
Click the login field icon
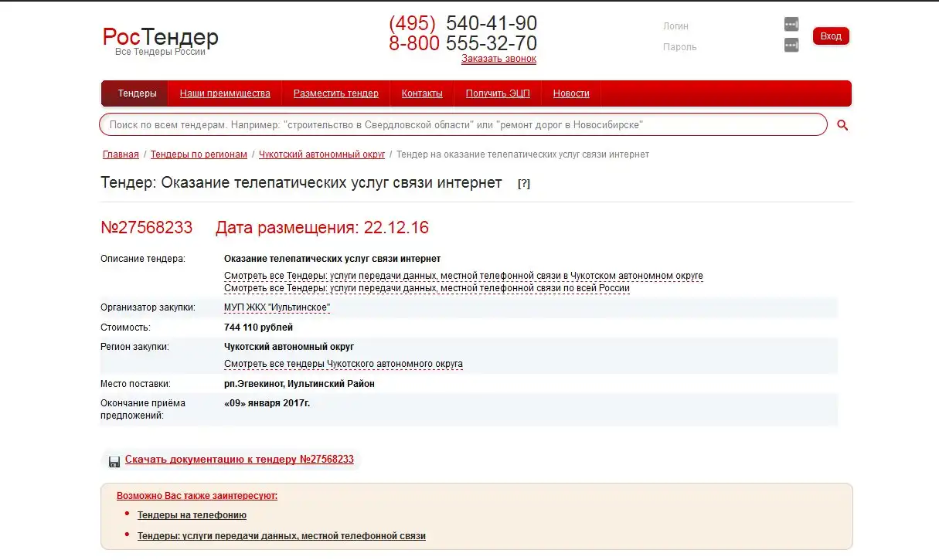point(791,25)
